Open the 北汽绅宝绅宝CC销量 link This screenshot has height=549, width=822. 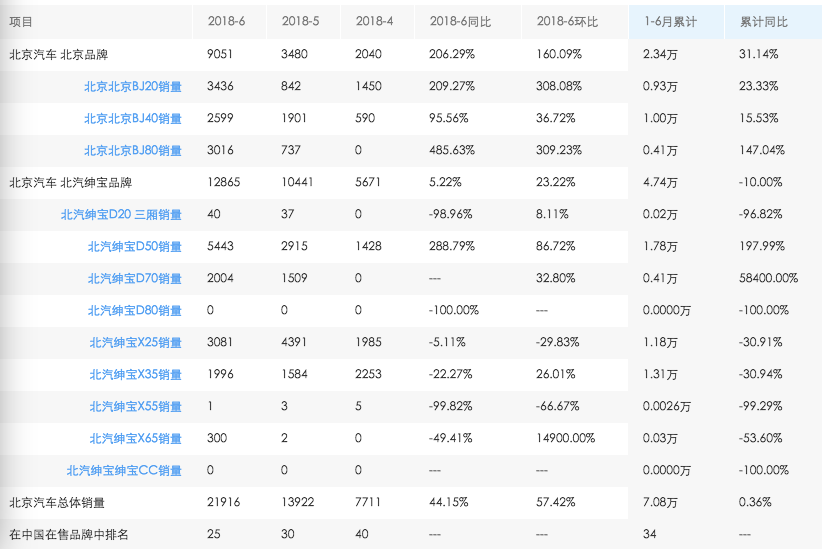tap(124, 470)
